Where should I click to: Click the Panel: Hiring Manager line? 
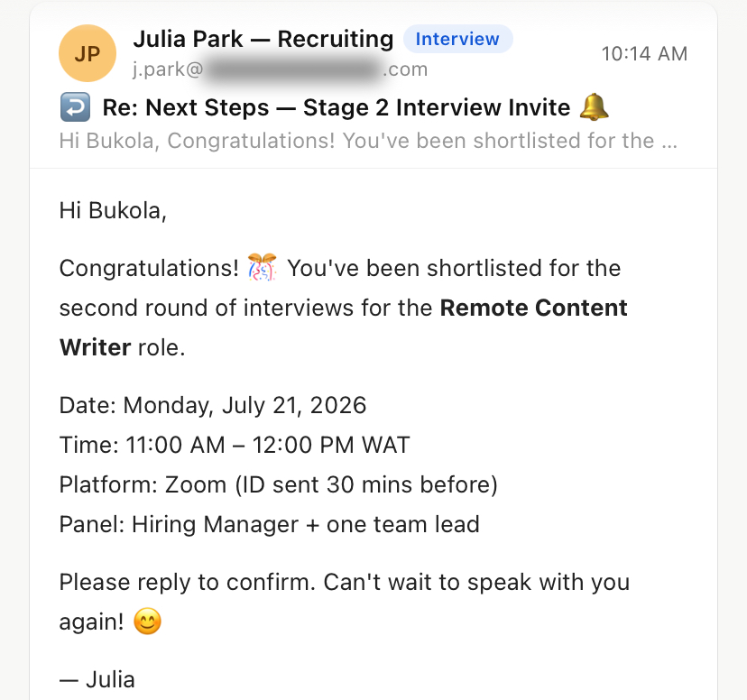point(269,524)
